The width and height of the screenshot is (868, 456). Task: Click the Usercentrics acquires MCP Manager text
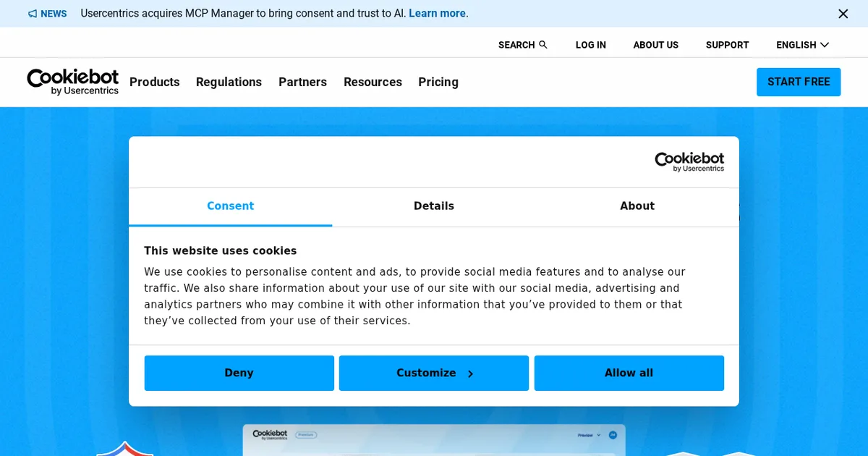pyautogui.click(x=243, y=14)
